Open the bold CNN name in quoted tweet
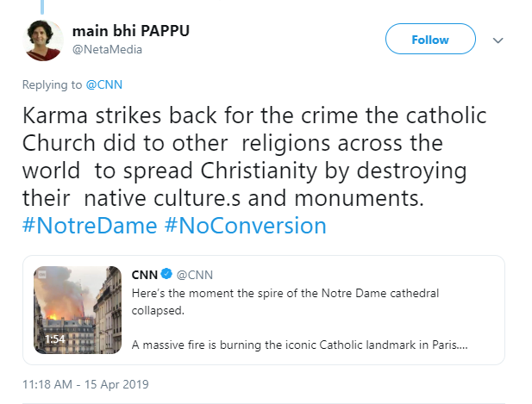This screenshot has height=404, width=532. [144, 276]
